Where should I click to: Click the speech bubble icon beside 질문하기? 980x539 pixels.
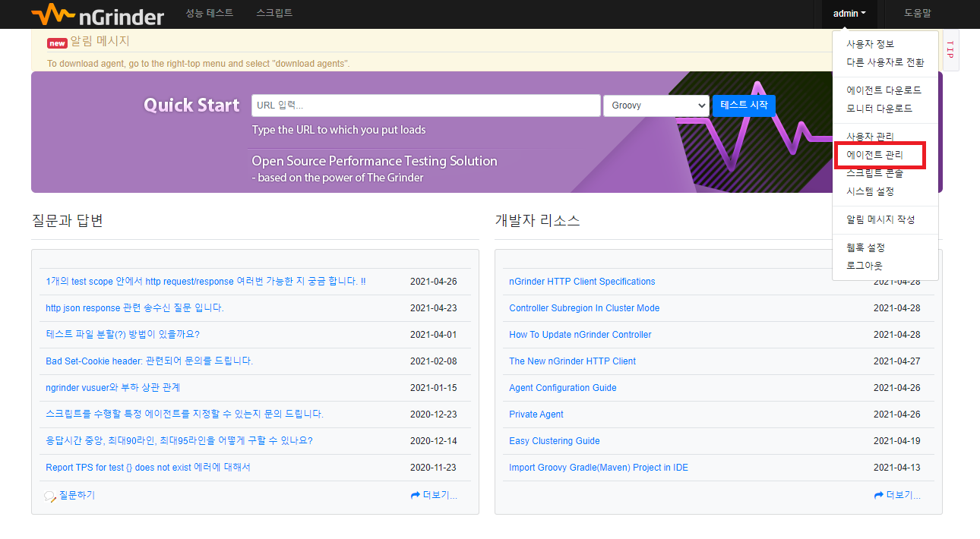point(50,496)
